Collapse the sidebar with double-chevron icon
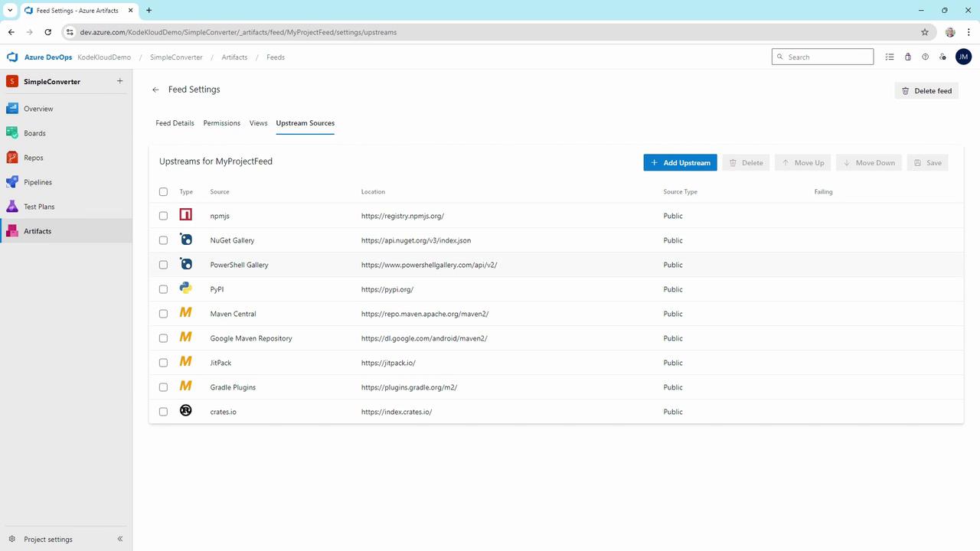 [x=120, y=540]
